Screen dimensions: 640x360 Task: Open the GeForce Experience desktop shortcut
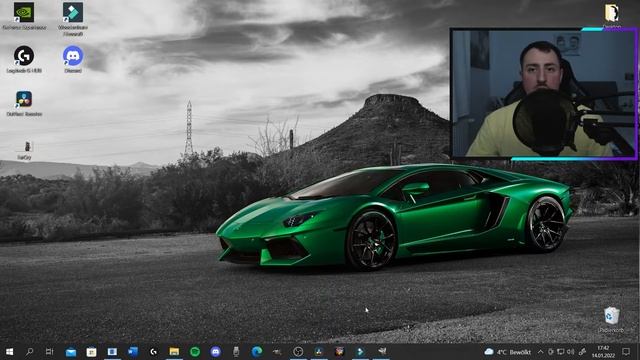pyautogui.click(x=24, y=16)
